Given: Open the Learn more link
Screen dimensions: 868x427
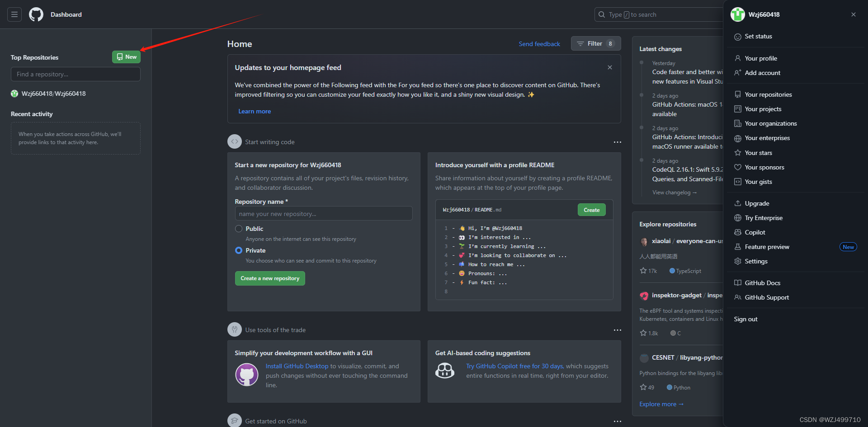Looking at the screenshot, I should [255, 111].
